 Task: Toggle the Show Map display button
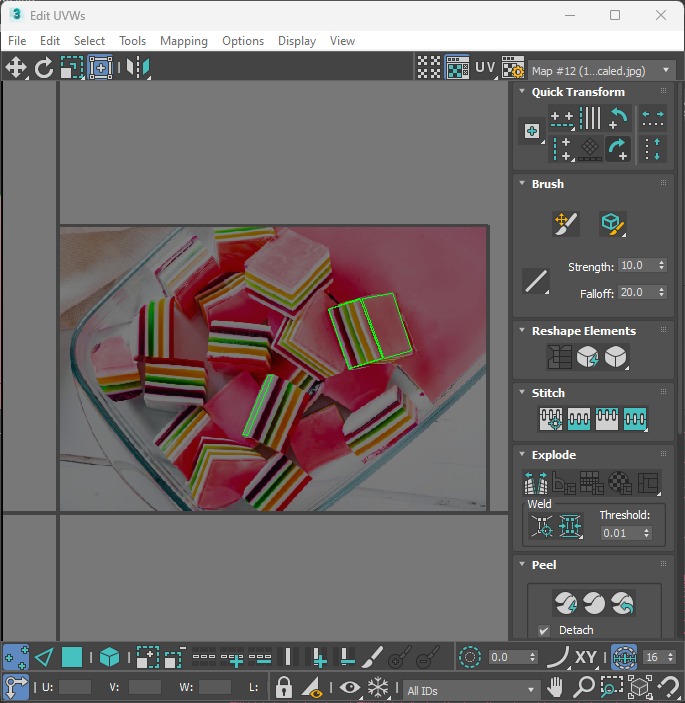(x=457, y=68)
